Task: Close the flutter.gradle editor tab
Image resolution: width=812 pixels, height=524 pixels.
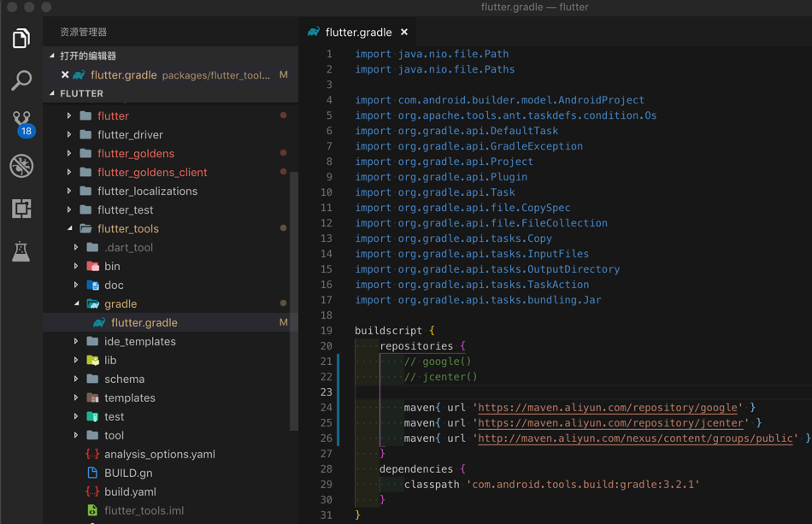Action: [404, 32]
